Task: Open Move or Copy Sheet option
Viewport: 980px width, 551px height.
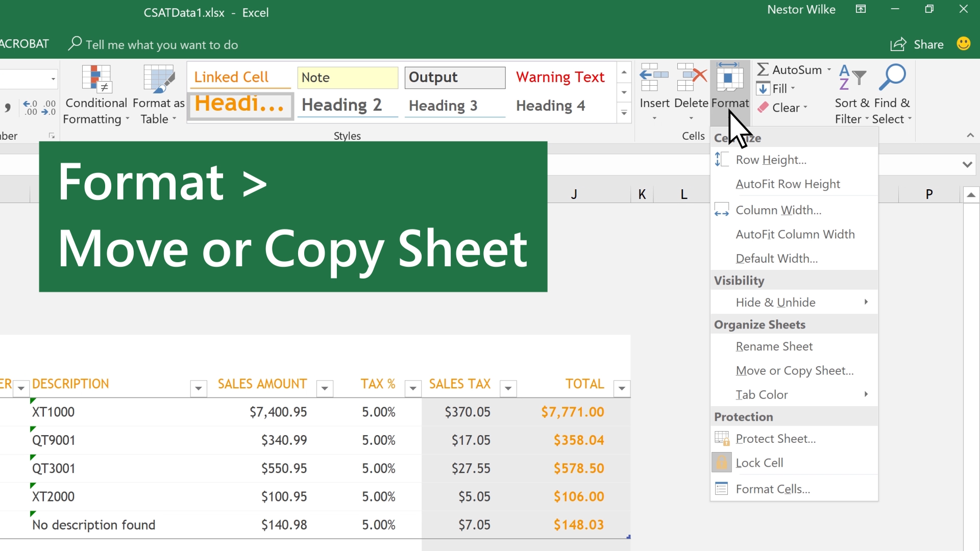Action: 795,370
